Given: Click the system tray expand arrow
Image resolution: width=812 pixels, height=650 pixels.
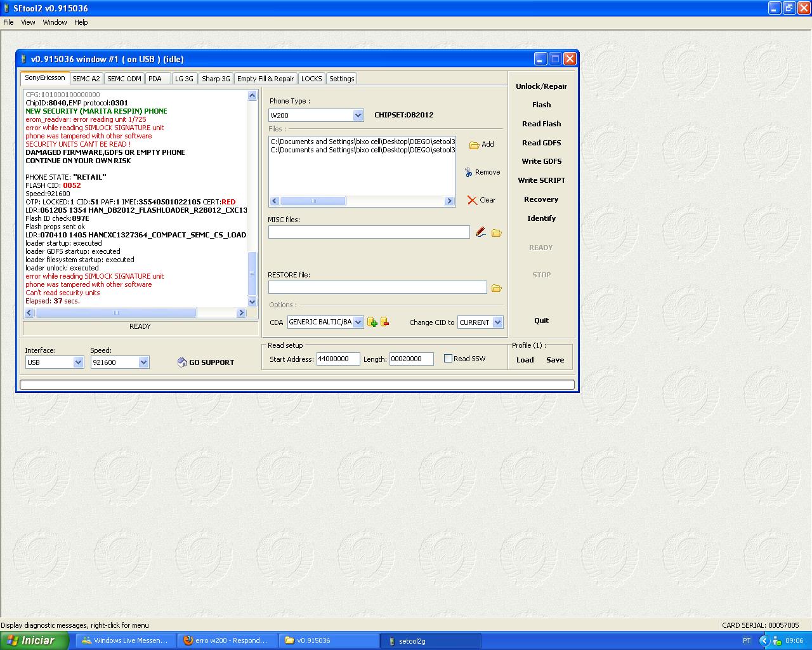Looking at the screenshot, I should 764,641.
